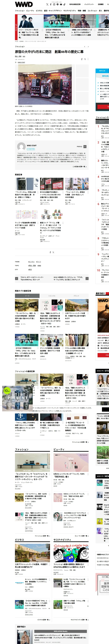Viewport: 109px width, 644px height.
Task: Open WWD's LINE page in header
Action: point(57,5)
